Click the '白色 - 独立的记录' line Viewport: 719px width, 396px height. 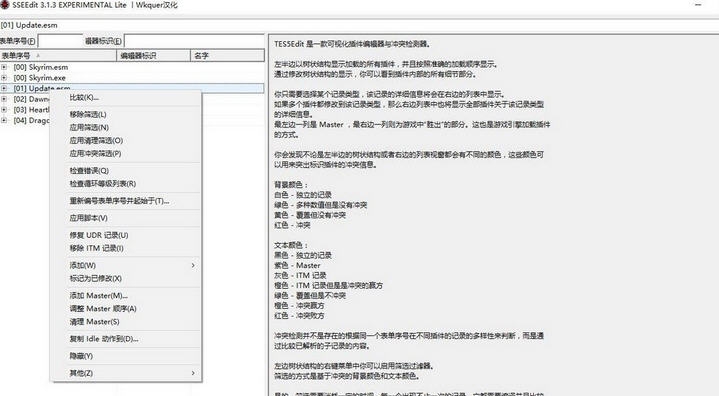pyautogui.click(x=303, y=195)
